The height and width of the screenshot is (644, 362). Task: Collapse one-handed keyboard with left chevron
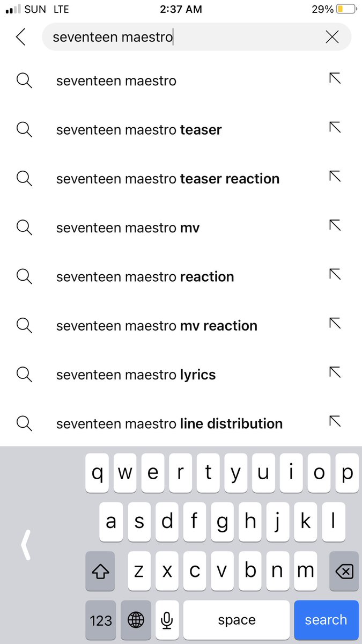click(x=26, y=544)
